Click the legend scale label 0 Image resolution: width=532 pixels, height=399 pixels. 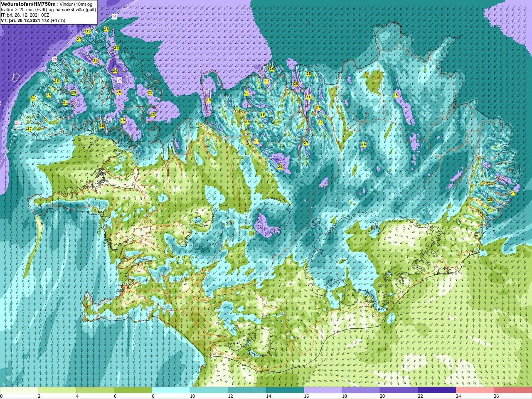pyautogui.click(x=2, y=396)
